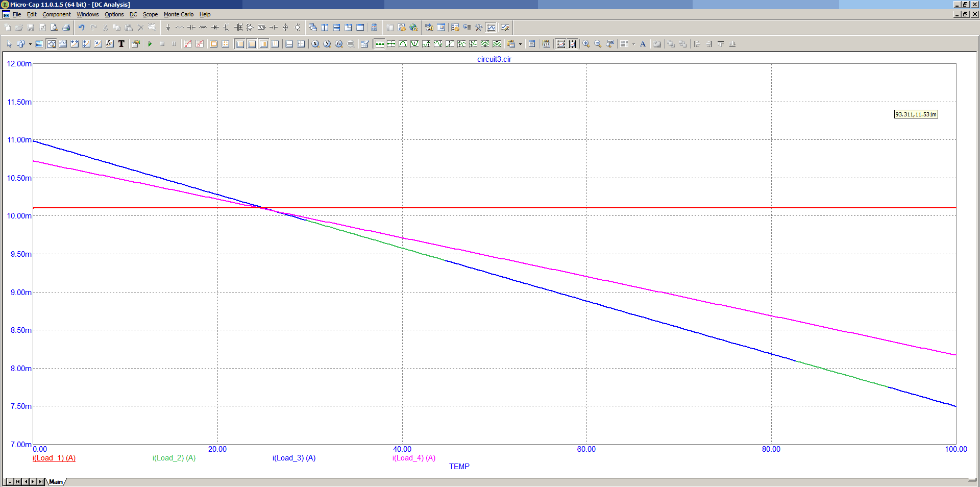Select the Battery component icon
The width and height of the screenshot is (980, 487).
274,28
